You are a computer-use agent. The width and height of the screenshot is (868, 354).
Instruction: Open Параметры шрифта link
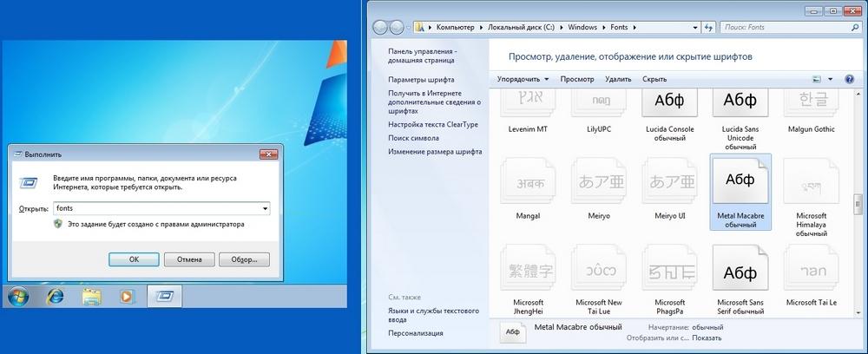coord(421,79)
